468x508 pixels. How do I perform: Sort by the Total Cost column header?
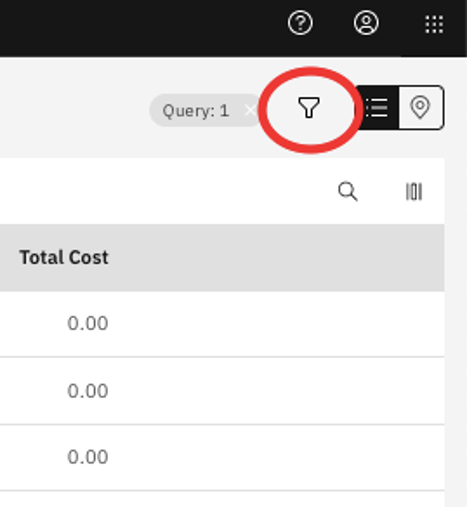[64, 257]
